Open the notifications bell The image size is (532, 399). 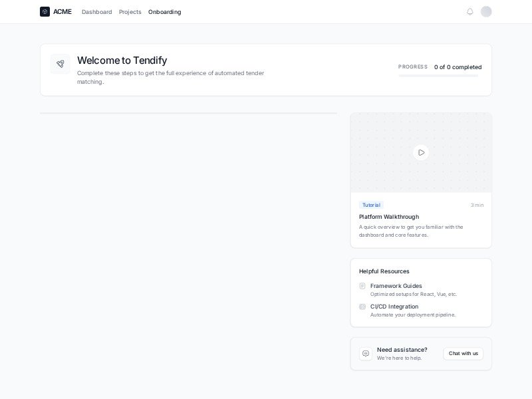(470, 11)
